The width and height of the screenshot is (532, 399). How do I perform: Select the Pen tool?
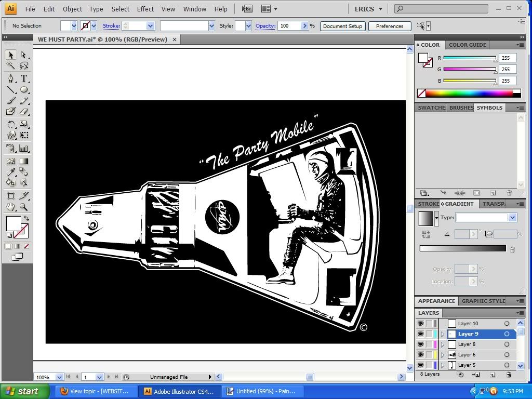coord(11,78)
